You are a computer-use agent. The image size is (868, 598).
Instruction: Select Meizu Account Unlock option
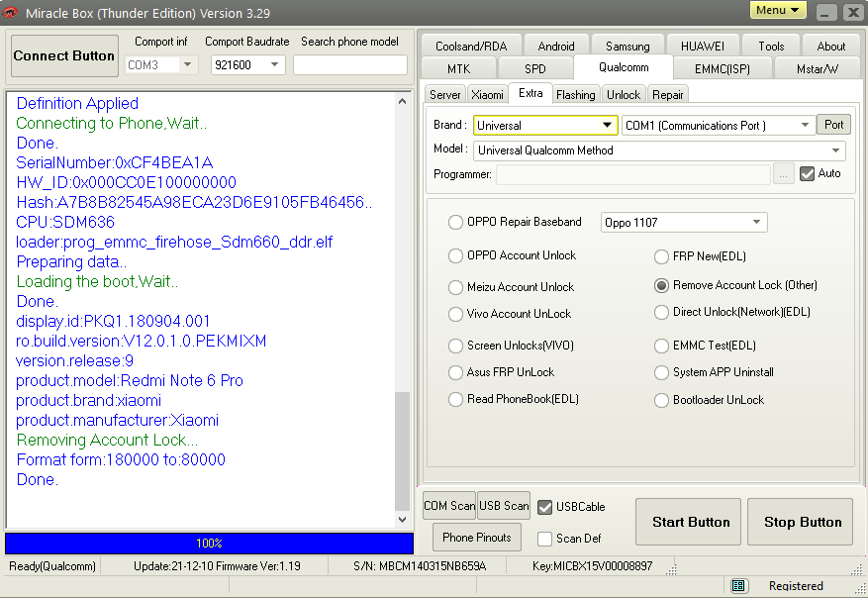point(455,287)
